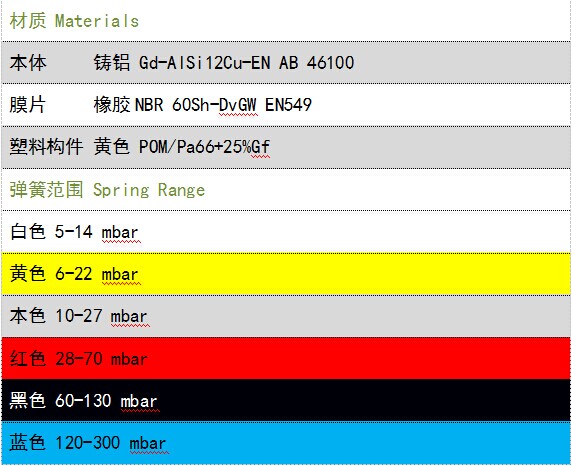Click the 膜片 NBR 60Sh-DvGW EN549 row

tap(286, 105)
